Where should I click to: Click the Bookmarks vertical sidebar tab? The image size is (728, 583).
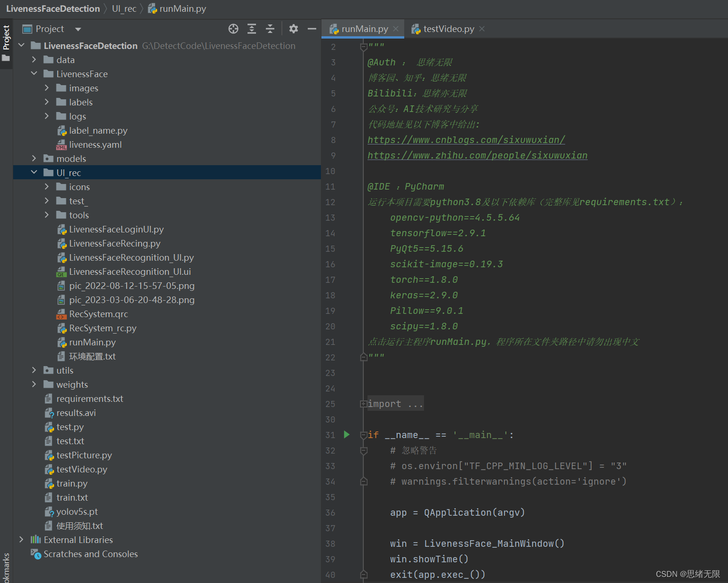(6, 567)
